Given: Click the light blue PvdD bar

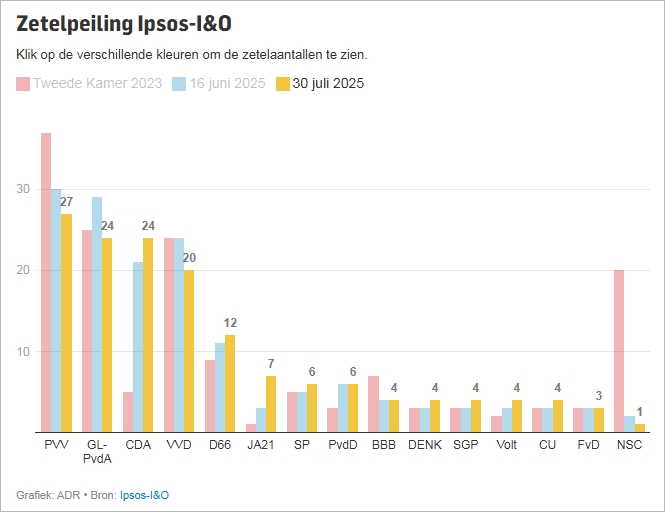Looking at the screenshot, I should click(342, 408).
